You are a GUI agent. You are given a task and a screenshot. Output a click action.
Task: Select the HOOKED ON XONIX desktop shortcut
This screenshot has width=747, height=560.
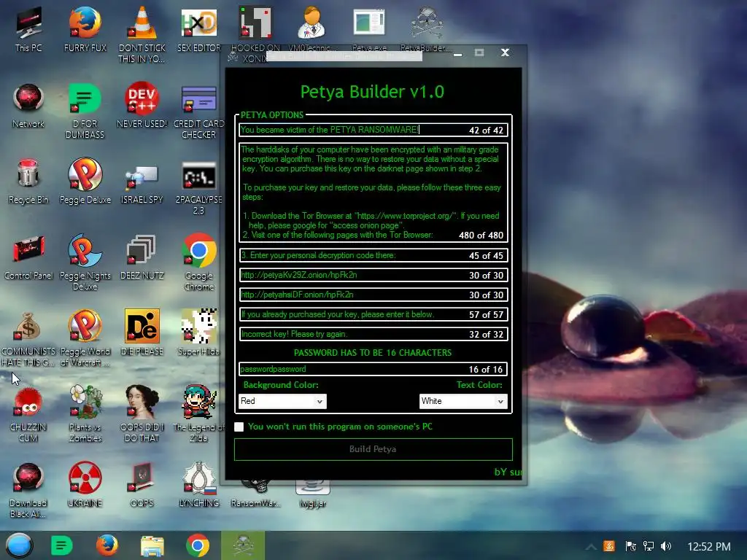click(255, 34)
